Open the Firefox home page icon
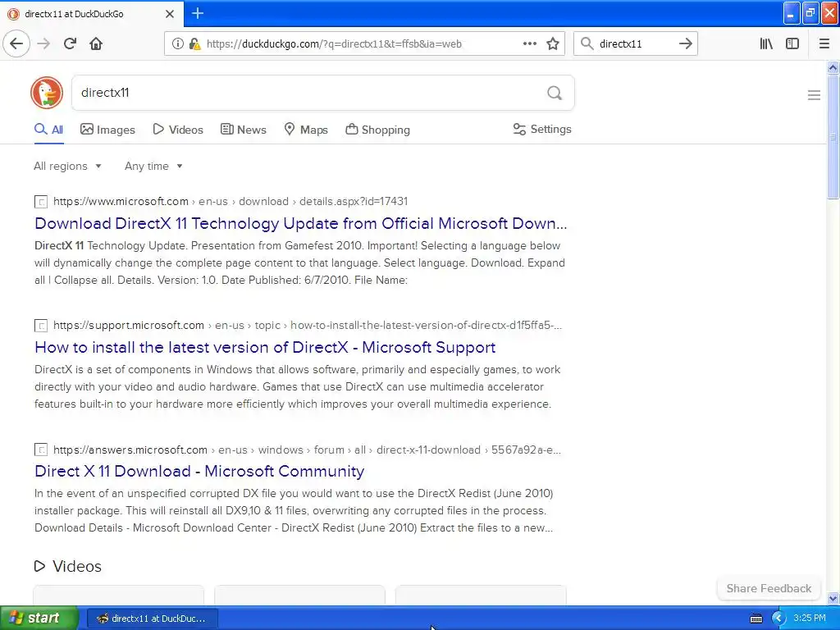840x630 pixels. tap(96, 43)
